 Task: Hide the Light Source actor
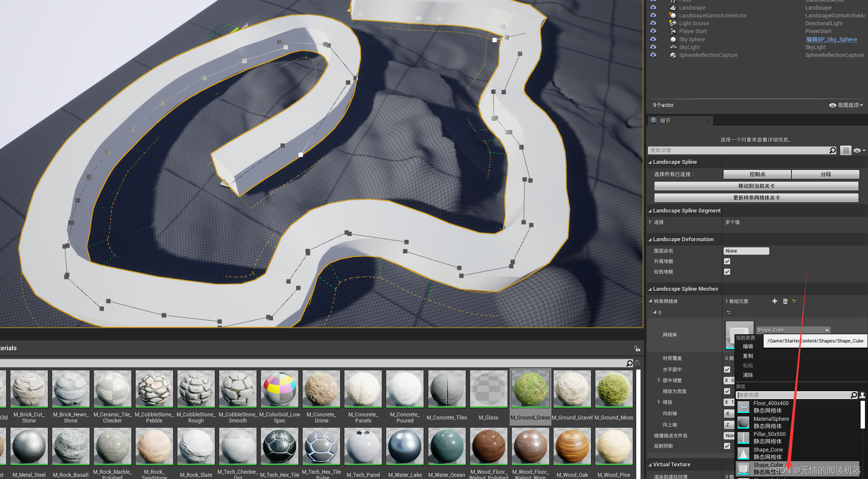click(653, 23)
